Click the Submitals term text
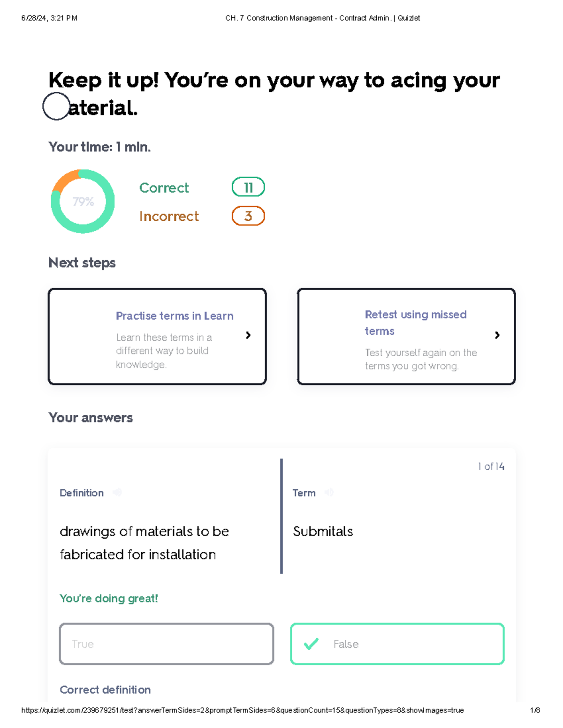563x728 pixels. pyautogui.click(x=323, y=532)
